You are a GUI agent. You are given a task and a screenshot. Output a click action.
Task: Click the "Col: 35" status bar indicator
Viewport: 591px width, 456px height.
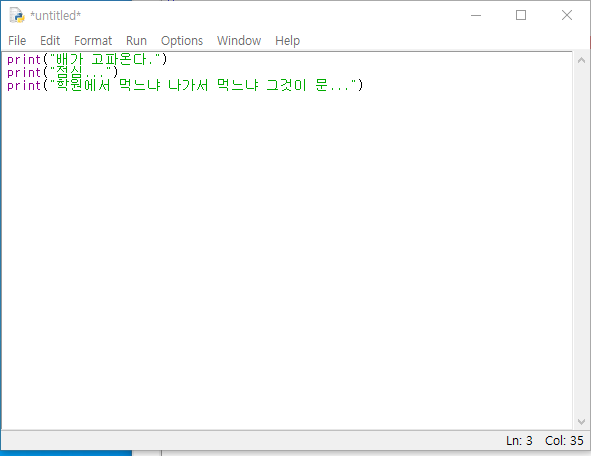(564, 440)
